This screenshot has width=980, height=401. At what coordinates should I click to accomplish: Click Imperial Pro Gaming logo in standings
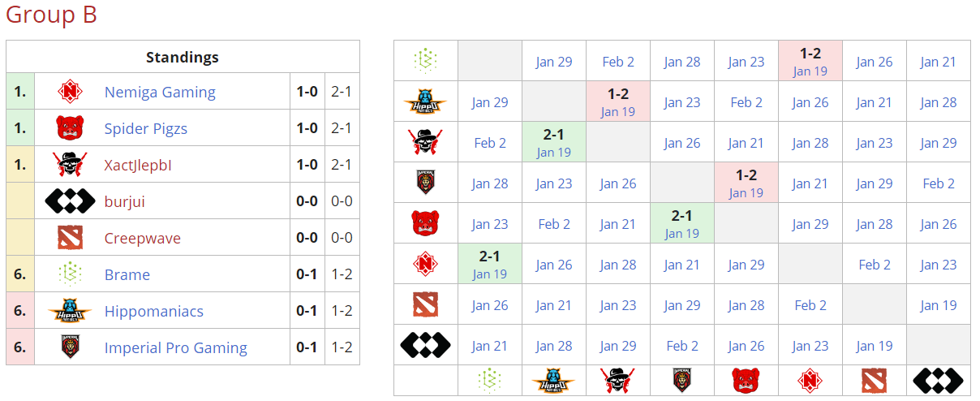coord(71,347)
